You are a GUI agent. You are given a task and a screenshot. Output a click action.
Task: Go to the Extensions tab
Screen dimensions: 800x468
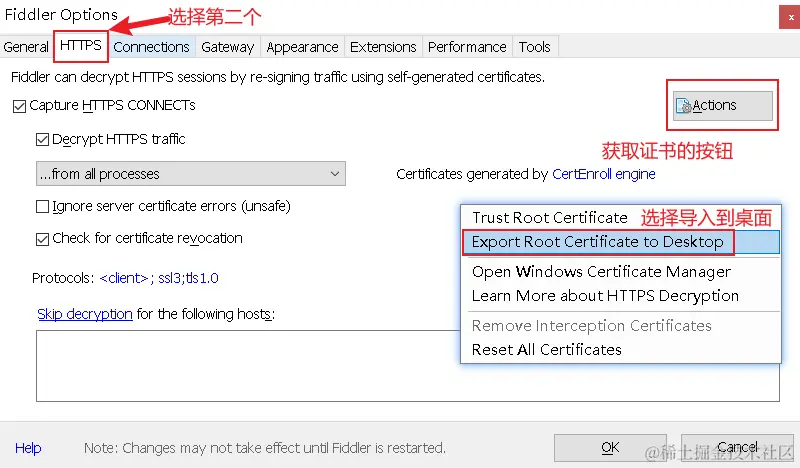[x=383, y=47]
